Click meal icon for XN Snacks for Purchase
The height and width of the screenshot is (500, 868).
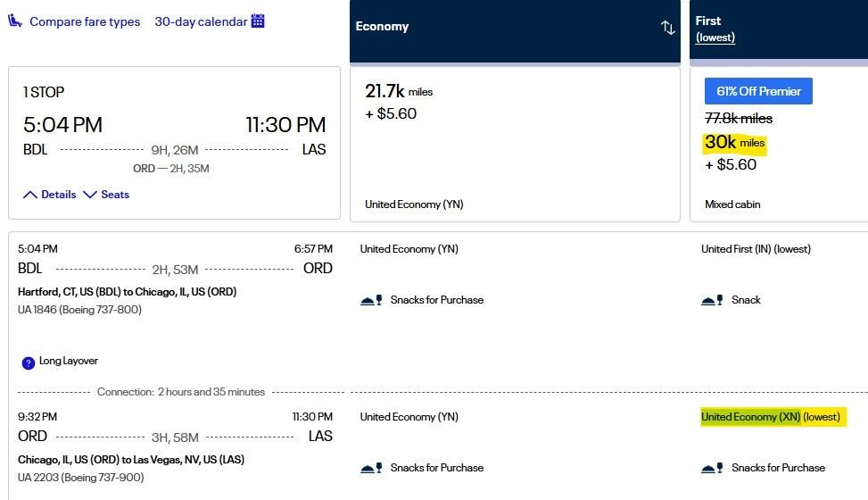712,469
